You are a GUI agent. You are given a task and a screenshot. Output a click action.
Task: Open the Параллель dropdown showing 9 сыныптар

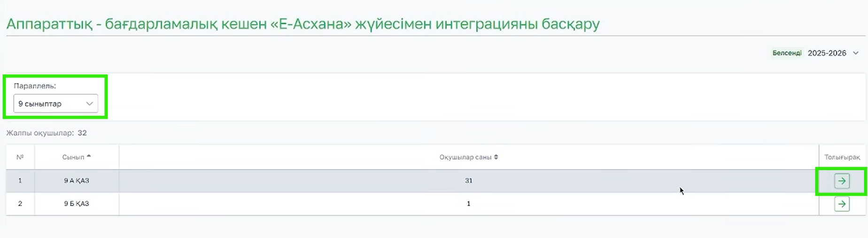pyautogui.click(x=55, y=104)
